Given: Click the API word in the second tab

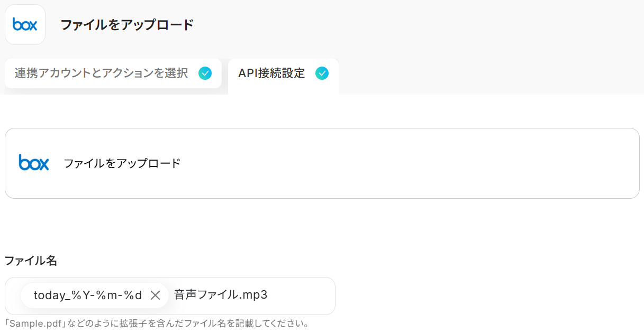Looking at the screenshot, I should tap(247, 73).
